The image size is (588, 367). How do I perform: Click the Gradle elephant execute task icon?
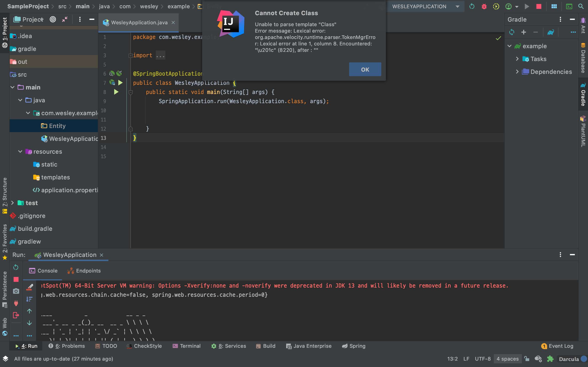(551, 32)
